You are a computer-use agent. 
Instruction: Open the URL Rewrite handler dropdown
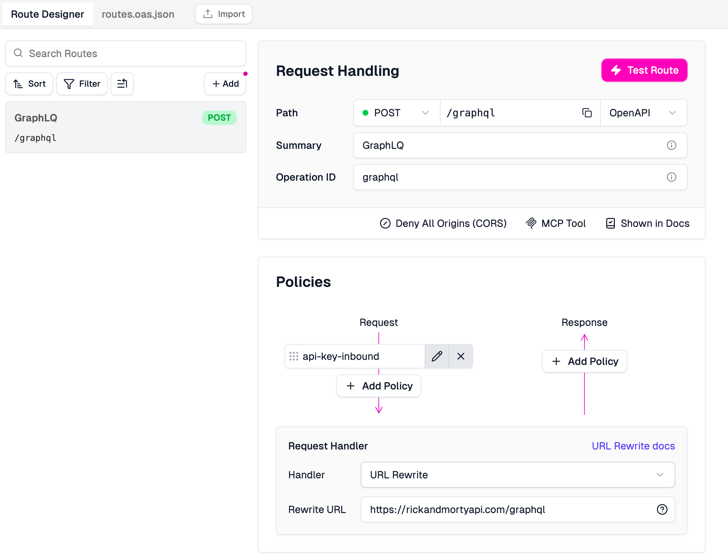point(517,475)
